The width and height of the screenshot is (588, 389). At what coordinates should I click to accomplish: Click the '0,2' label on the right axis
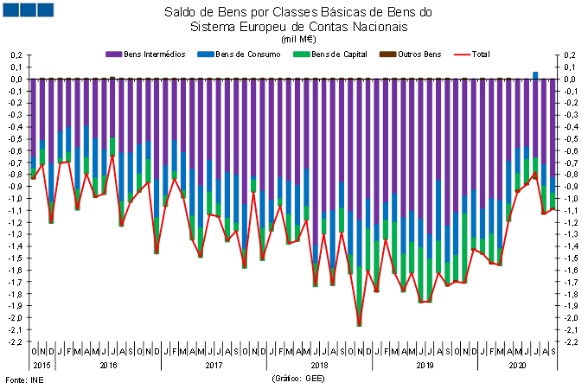569,55
